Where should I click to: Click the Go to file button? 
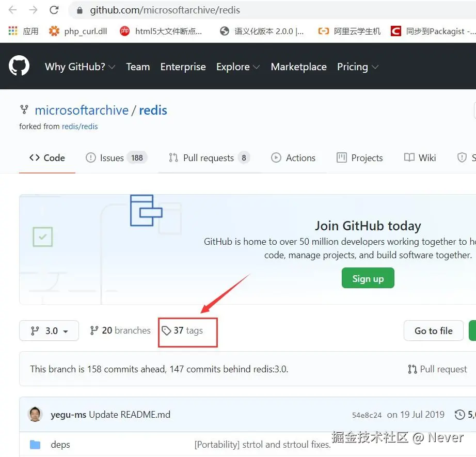pyautogui.click(x=434, y=330)
